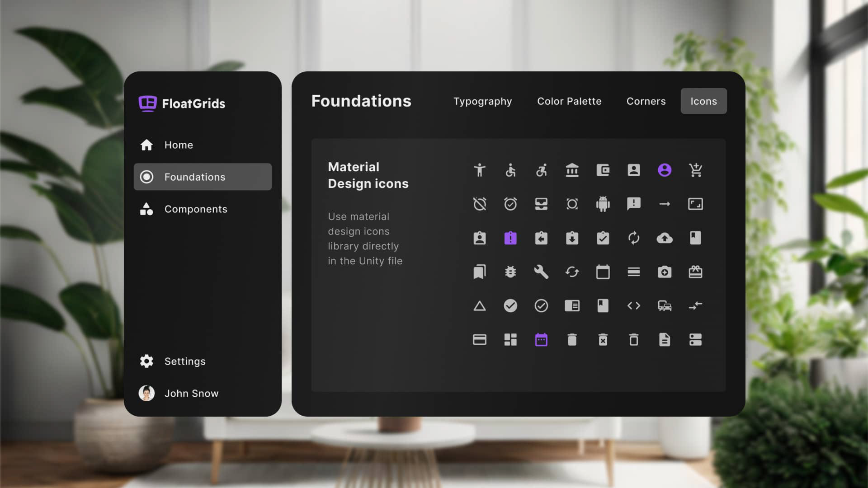The image size is (868, 488).
Task: Go to the Corners tab
Action: (646, 101)
